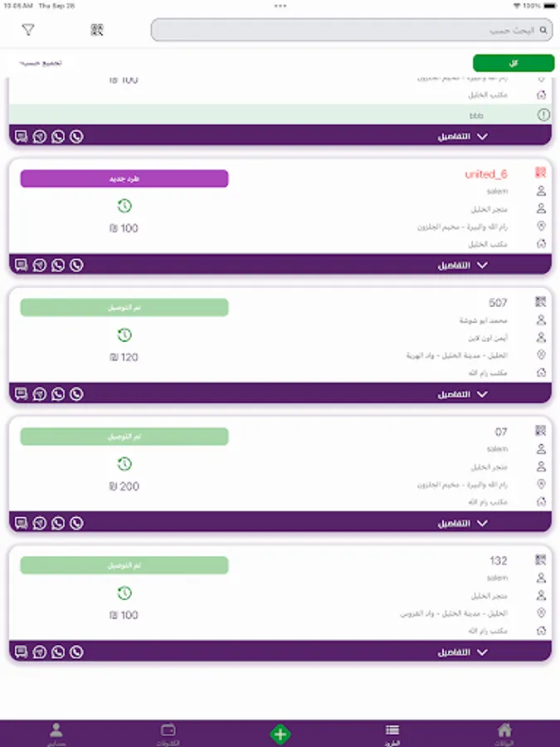Expand details chevron on 132 card
The image size is (560, 747).
[x=482, y=652]
